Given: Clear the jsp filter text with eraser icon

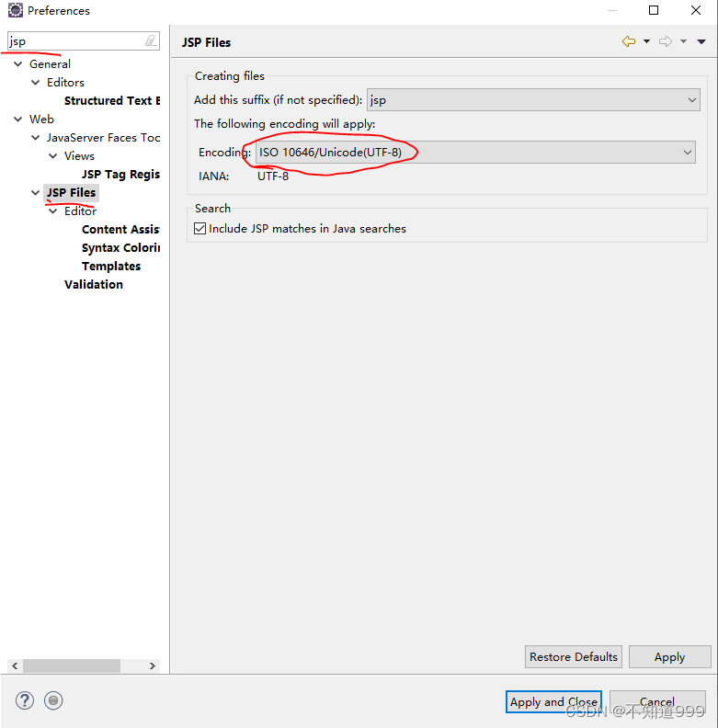Looking at the screenshot, I should 151,40.
